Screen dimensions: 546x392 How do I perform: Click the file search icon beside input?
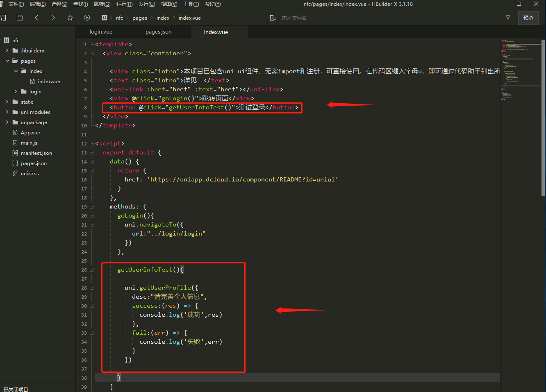pyautogui.click(x=273, y=18)
